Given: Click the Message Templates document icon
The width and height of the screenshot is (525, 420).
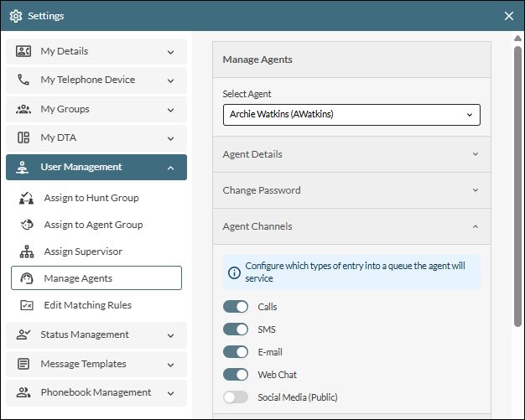Looking at the screenshot, I should tap(23, 364).
